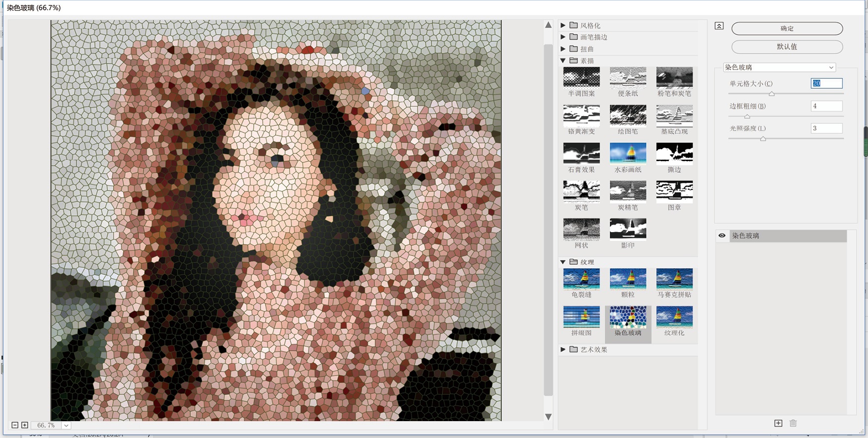Select the 影印 filter thumbnail
This screenshot has width=868, height=438.
(x=628, y=229)
